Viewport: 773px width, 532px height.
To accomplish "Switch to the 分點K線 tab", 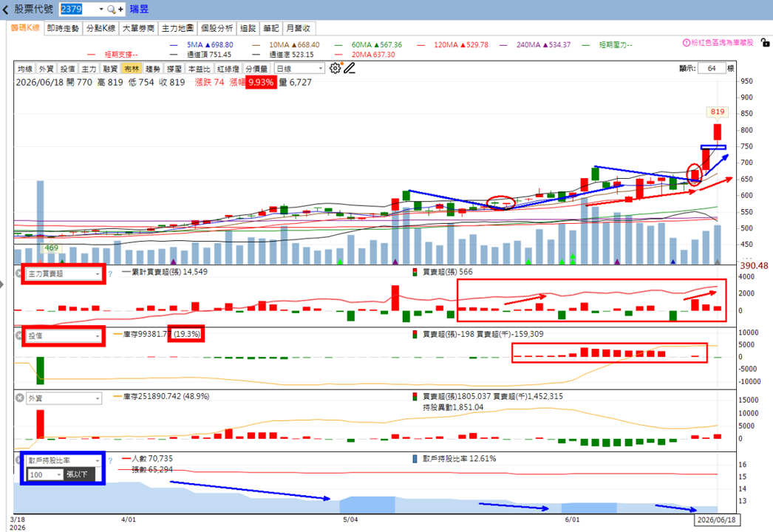I will point(101,28).
